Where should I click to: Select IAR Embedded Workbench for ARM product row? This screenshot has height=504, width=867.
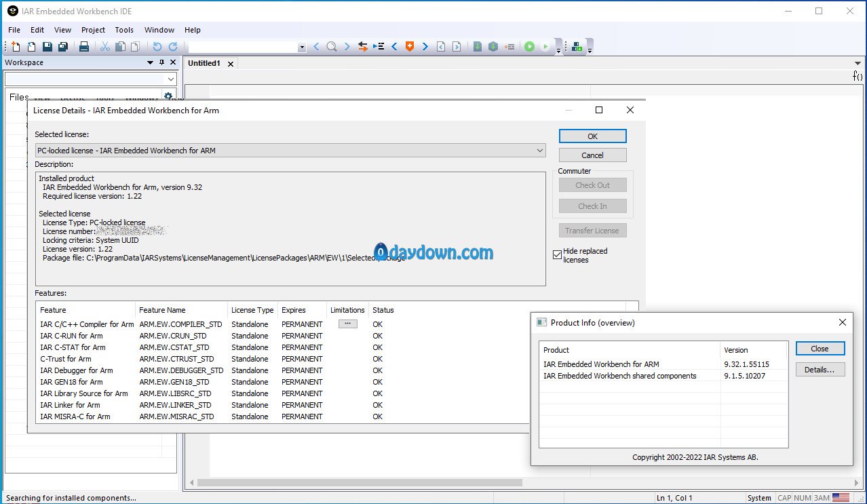(x=663, y=364)
